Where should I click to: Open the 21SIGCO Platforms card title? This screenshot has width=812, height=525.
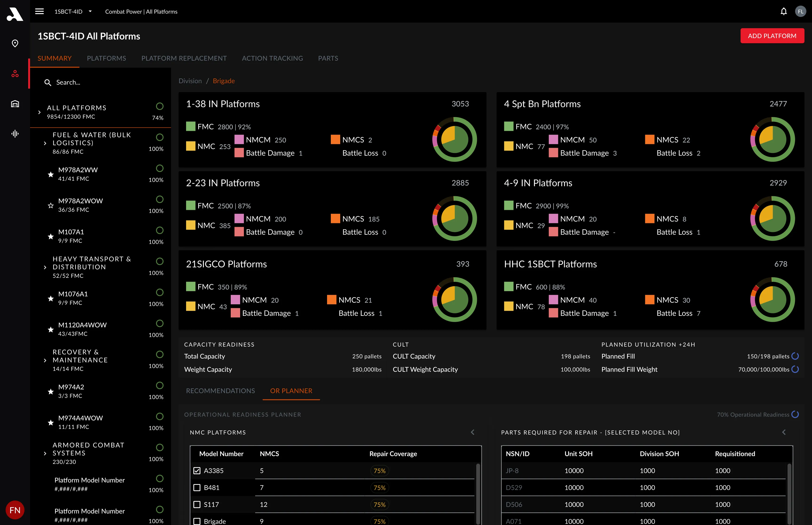226,264
